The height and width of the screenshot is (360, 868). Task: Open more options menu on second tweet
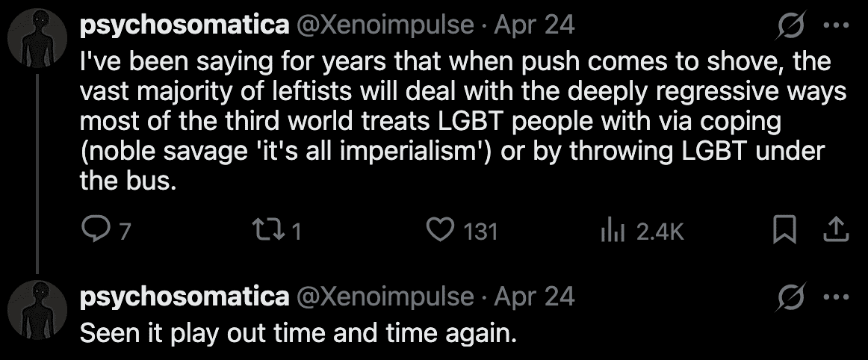831,297
